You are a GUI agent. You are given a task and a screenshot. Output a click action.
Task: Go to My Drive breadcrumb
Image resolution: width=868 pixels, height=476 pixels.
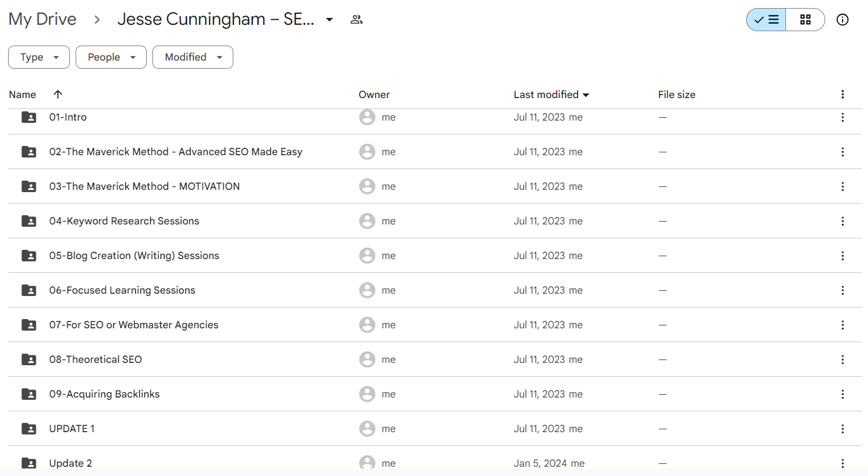(42, 19)
